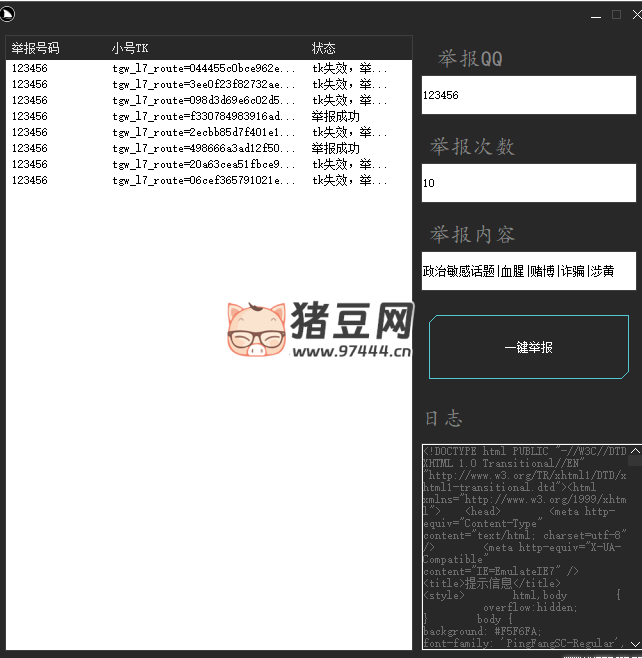Select row with route=044455c0bce962e
Viewport: 642px width, 658px height.
click(x=204, y=69)
